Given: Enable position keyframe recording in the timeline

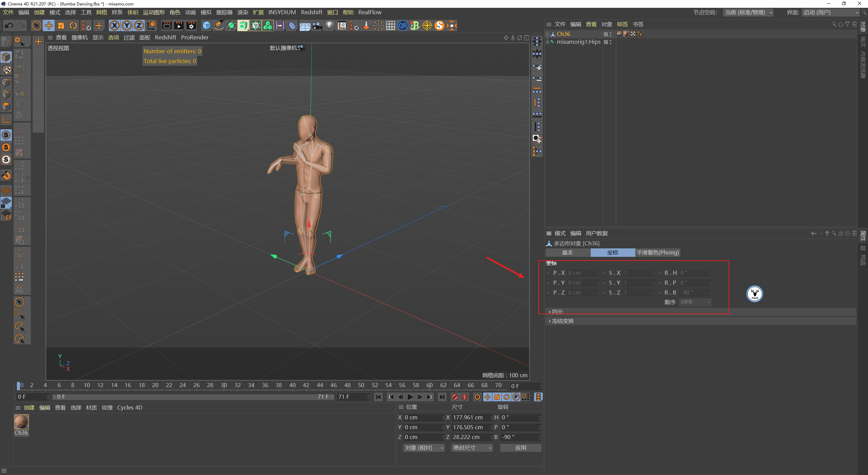Looking at the screenshot, I should [488, 397].
